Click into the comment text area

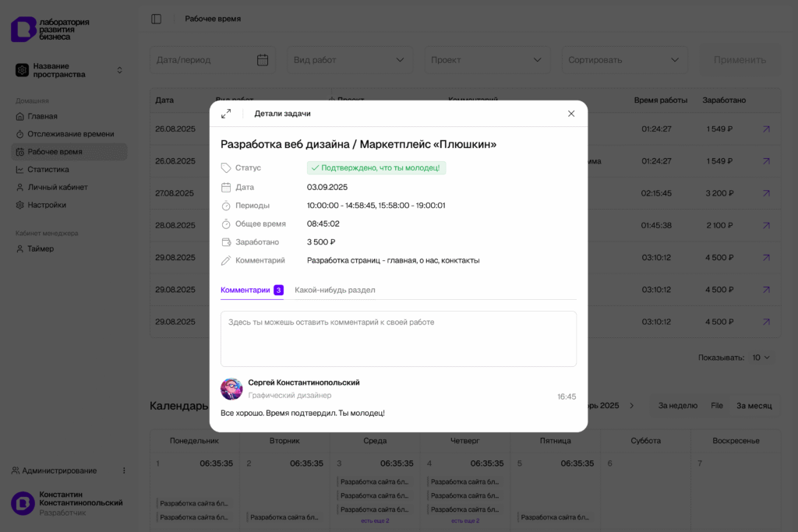[398, 339]
